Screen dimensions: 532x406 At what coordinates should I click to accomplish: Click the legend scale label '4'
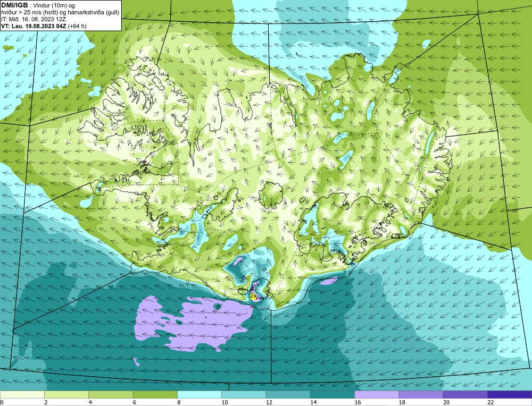[x=90, y=403]
